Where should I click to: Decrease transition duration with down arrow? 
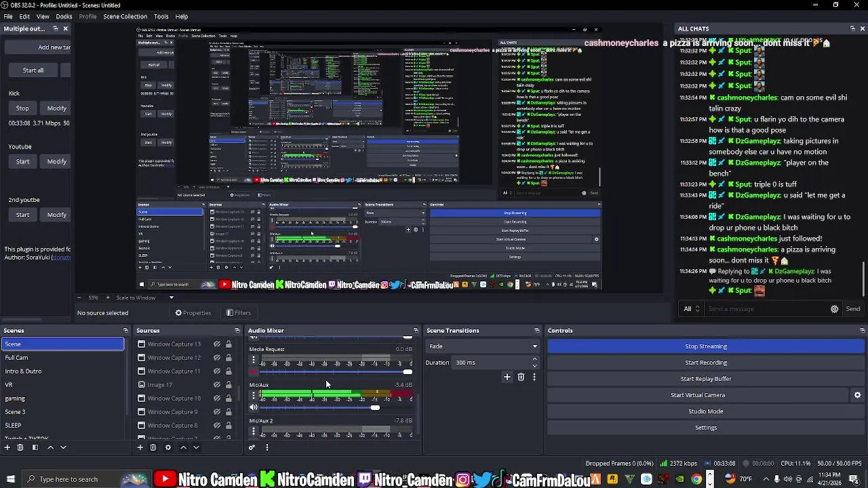(535, 366)
